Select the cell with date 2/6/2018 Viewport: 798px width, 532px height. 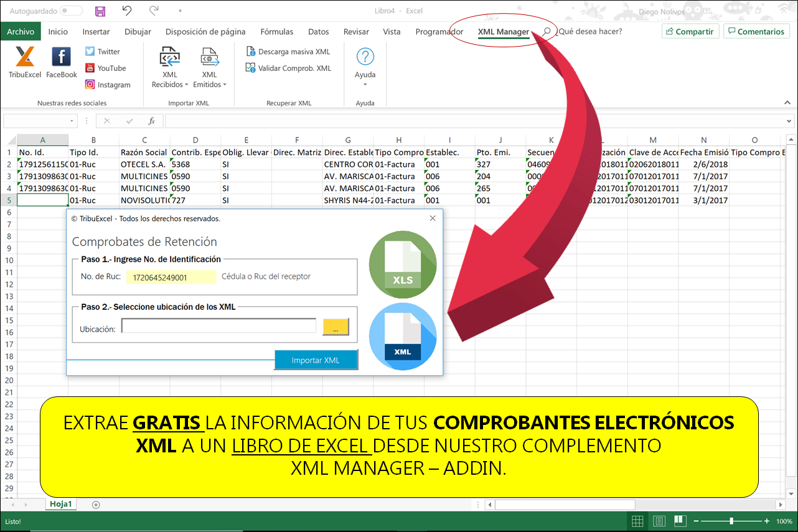pos(704,164)
